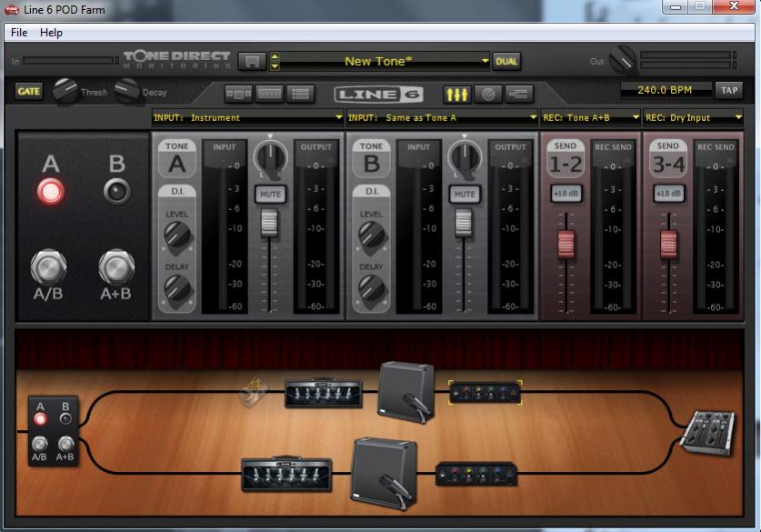Mute Tone A channel

click(x=270, y=195)
